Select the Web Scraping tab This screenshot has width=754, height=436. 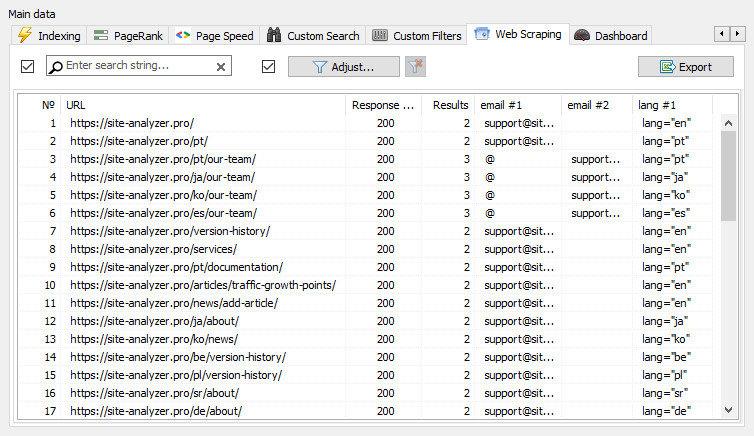[518, 34]
